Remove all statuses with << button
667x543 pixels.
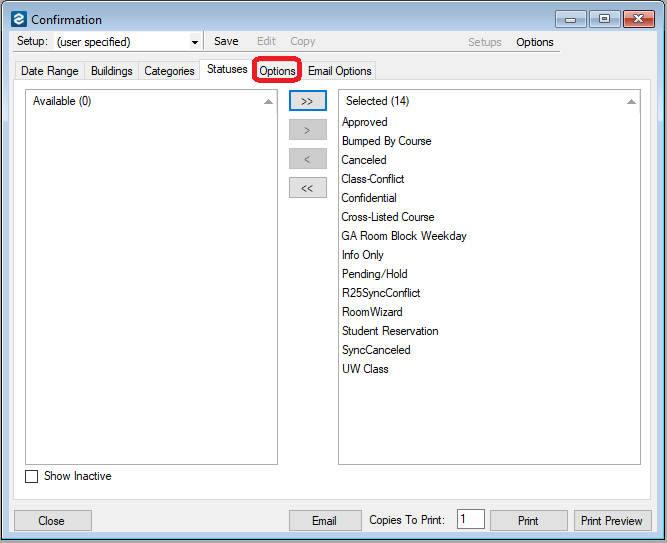308,188
